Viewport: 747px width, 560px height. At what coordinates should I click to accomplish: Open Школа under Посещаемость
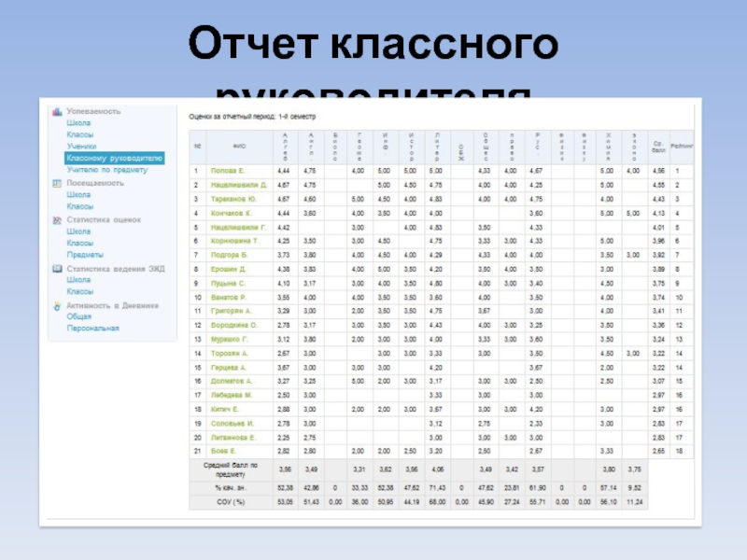point(78,195)
